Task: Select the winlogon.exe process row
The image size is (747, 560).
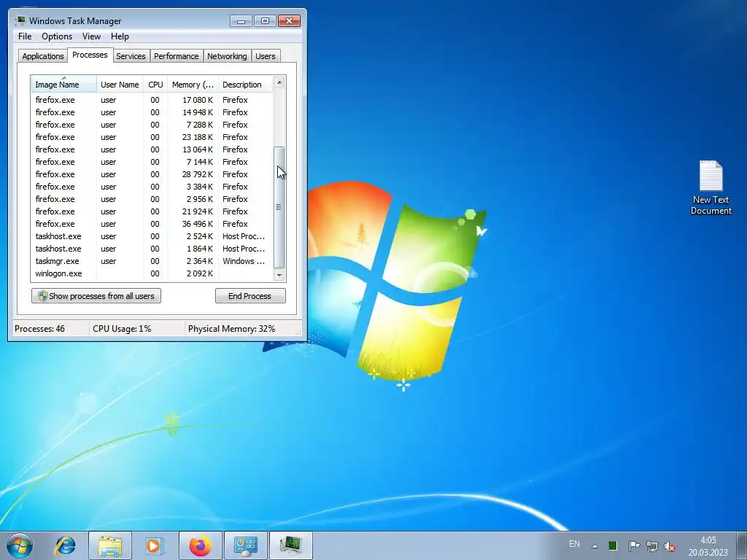Action: [152, 273]
